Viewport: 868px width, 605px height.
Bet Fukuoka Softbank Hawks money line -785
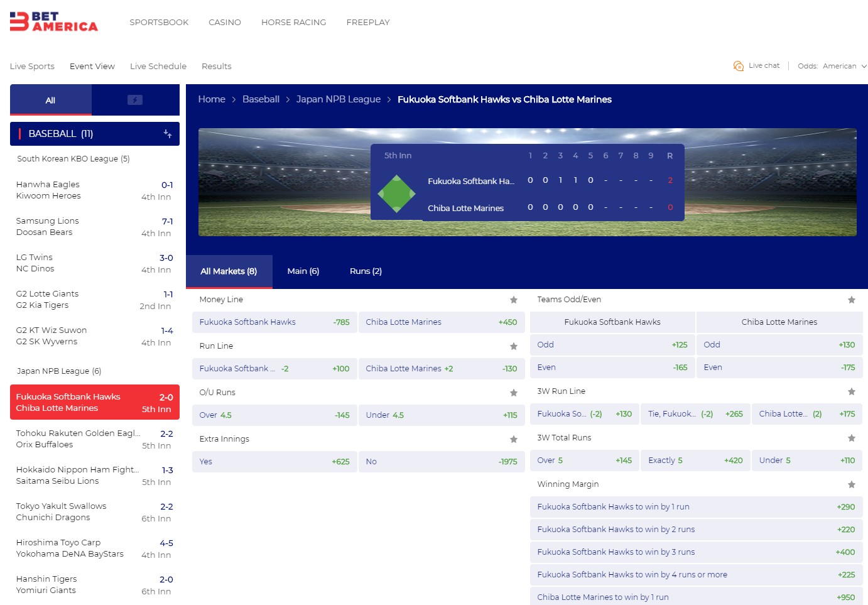click(274, 322)
